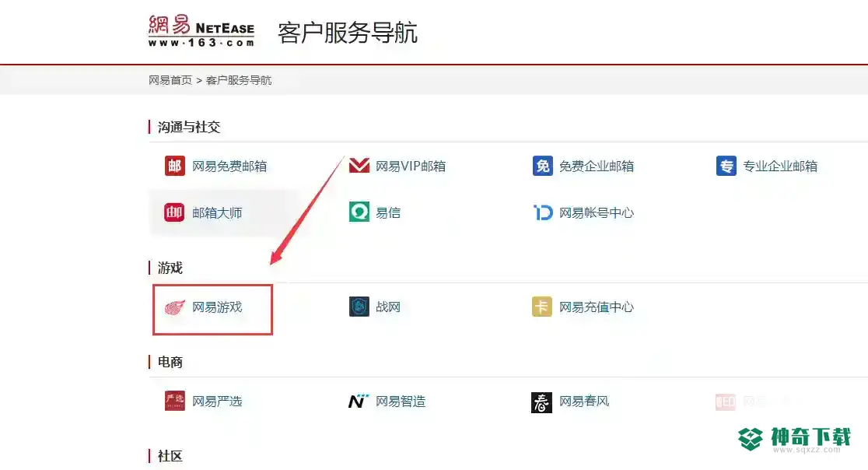Click the 邮箱大师 app icon

pos(174,212)
